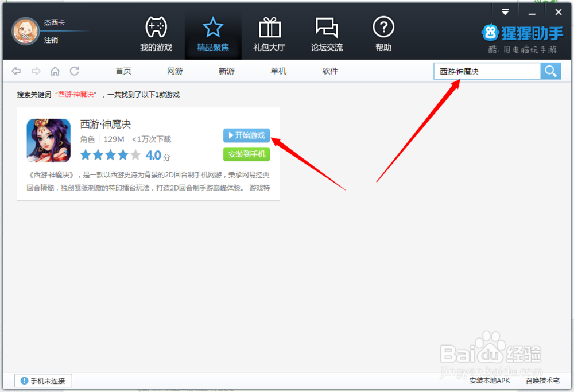Click the 129M size text
The image size is (574, 392).
click(x=114, y=139)
